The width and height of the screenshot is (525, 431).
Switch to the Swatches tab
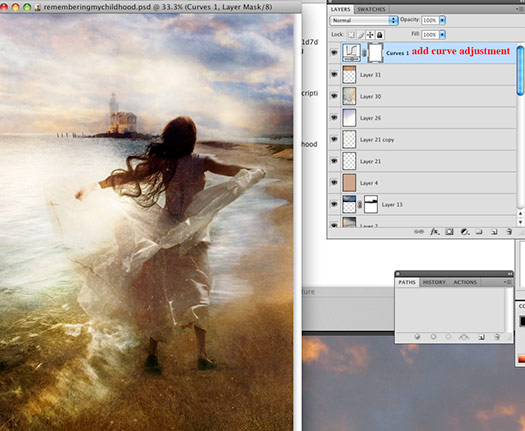(371, 9)
